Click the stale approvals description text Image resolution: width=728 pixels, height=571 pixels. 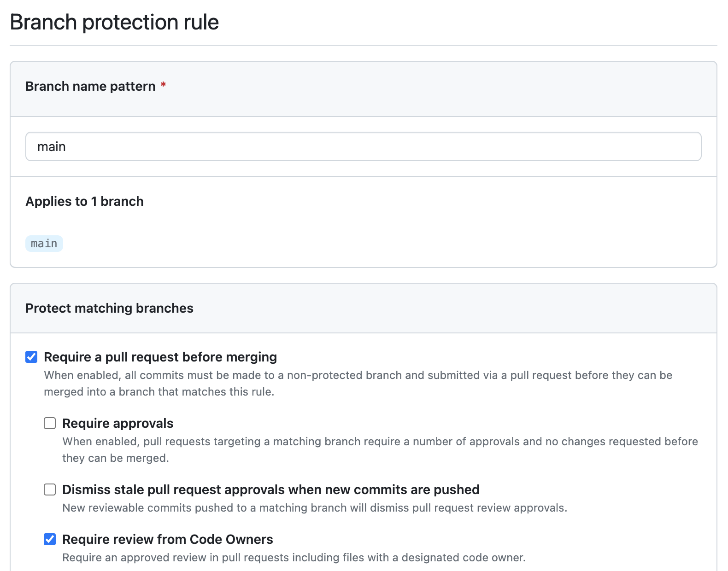315,508
